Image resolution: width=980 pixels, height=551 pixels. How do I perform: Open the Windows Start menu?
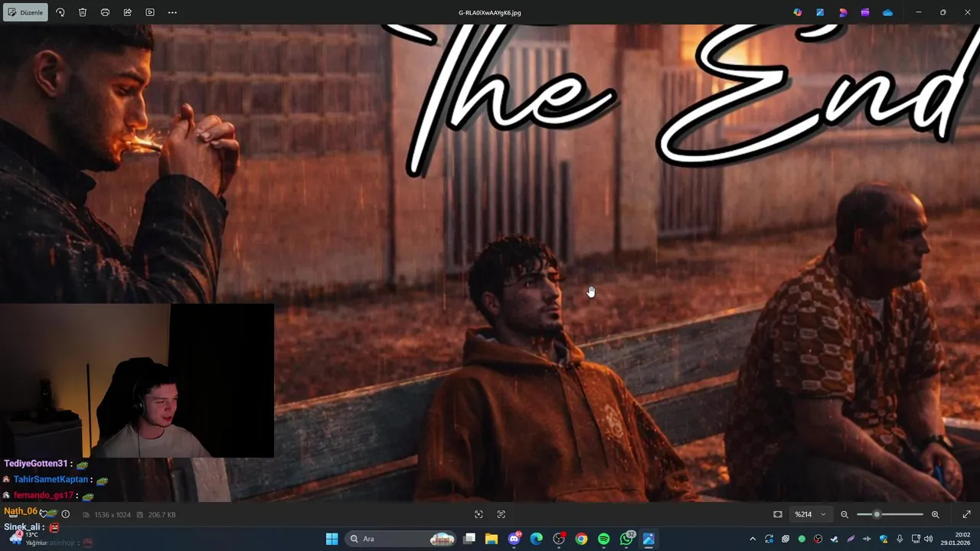pyautogui.click(x=332, y=539)
